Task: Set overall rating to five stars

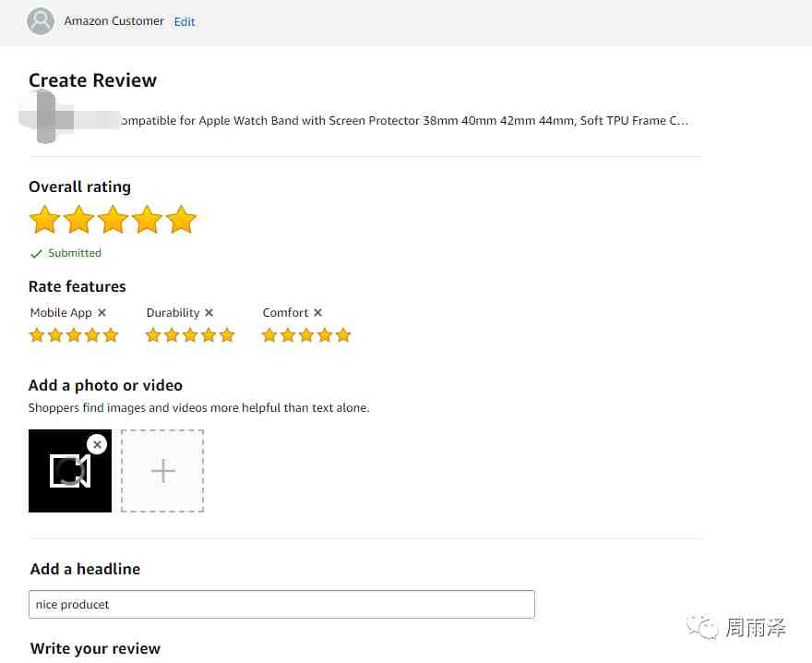Action: pos(181,219)
